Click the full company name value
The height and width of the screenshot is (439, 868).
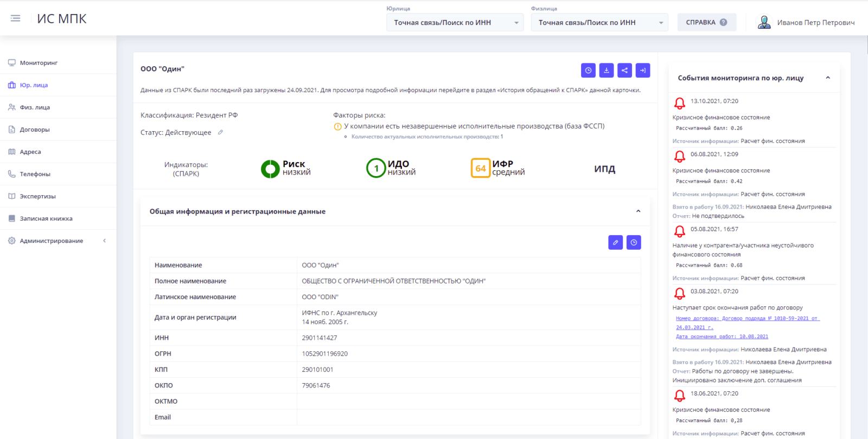(394, 281)
